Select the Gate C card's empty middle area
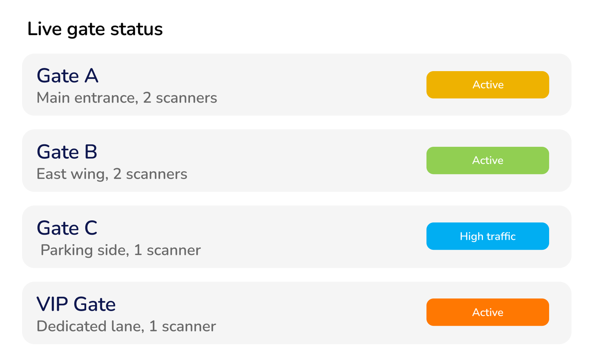Screen dimensions: 615x364 308,236
